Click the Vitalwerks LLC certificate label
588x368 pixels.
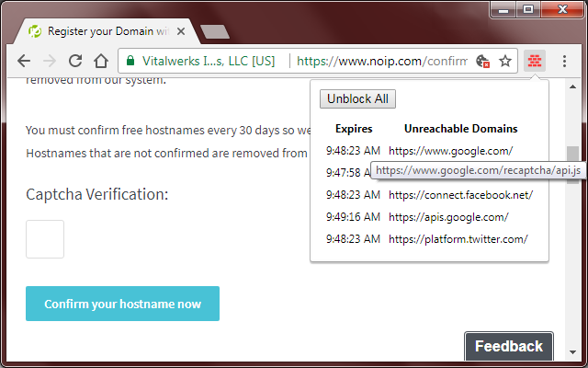[209, 61]
